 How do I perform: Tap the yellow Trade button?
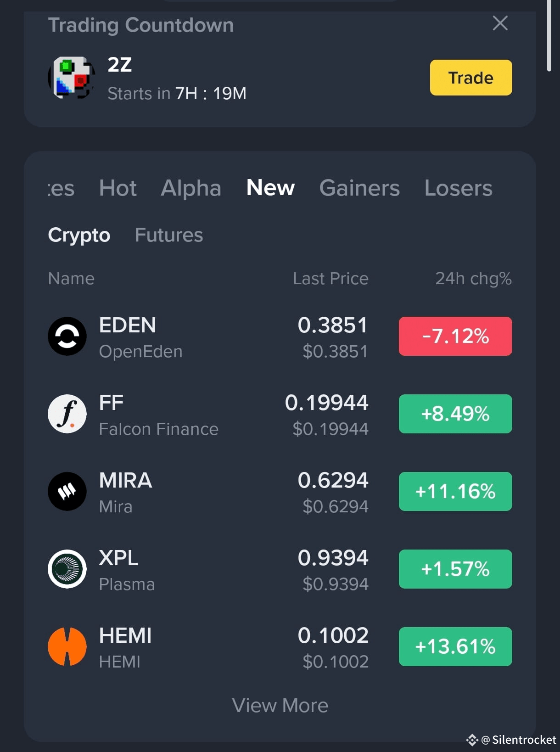[471, 78]
